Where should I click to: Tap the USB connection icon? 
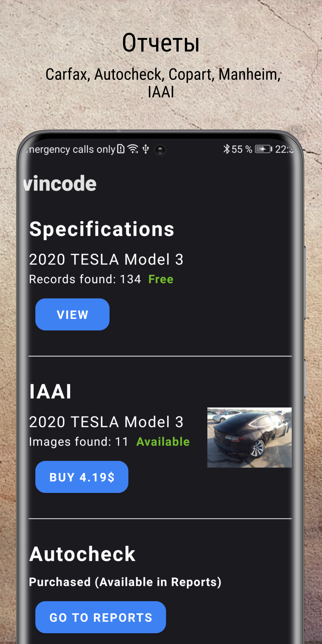pyautogui.click(x=146, y=149)
